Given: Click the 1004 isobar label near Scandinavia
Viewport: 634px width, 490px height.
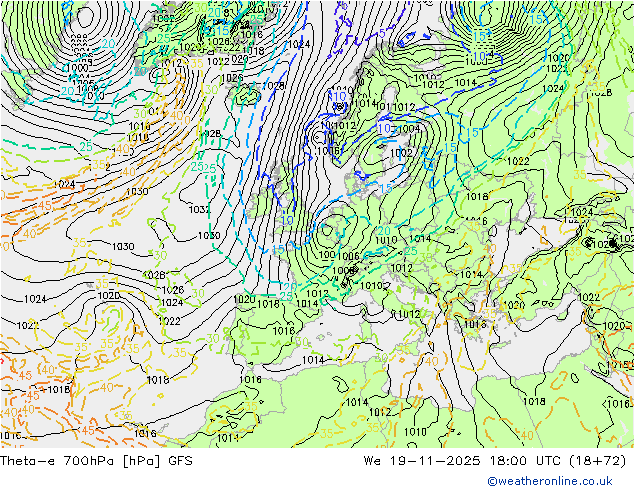Looking at the screenshot, I should point(409,129).
